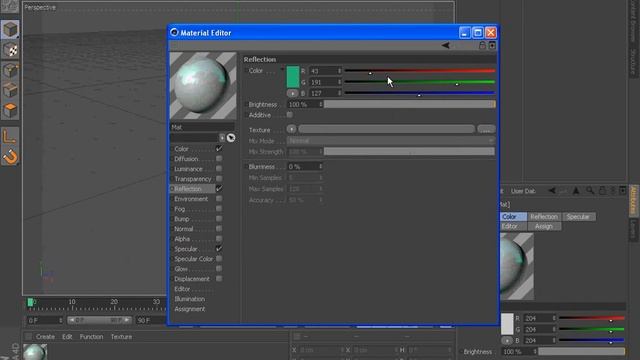Open the Illumination settings page

(x=189, y=299)
